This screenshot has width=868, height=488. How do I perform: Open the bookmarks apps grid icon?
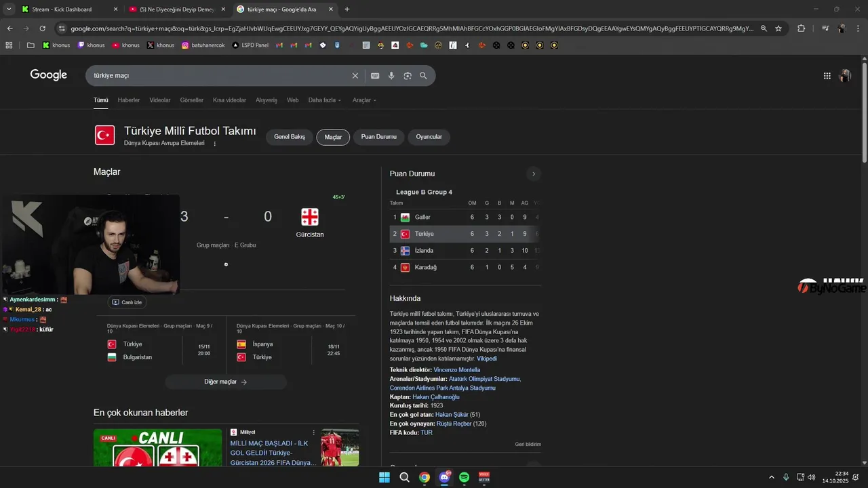click(9, 45)
